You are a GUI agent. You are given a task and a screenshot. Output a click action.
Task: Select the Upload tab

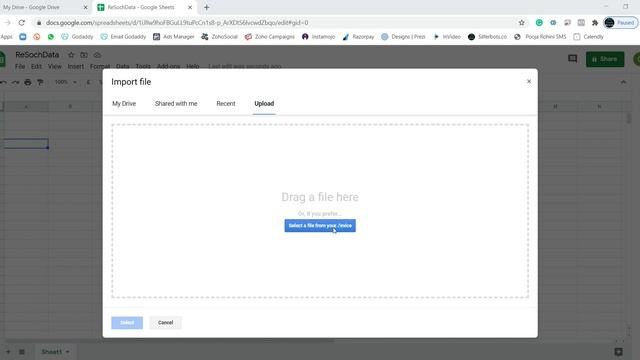(x=264, y=104)
